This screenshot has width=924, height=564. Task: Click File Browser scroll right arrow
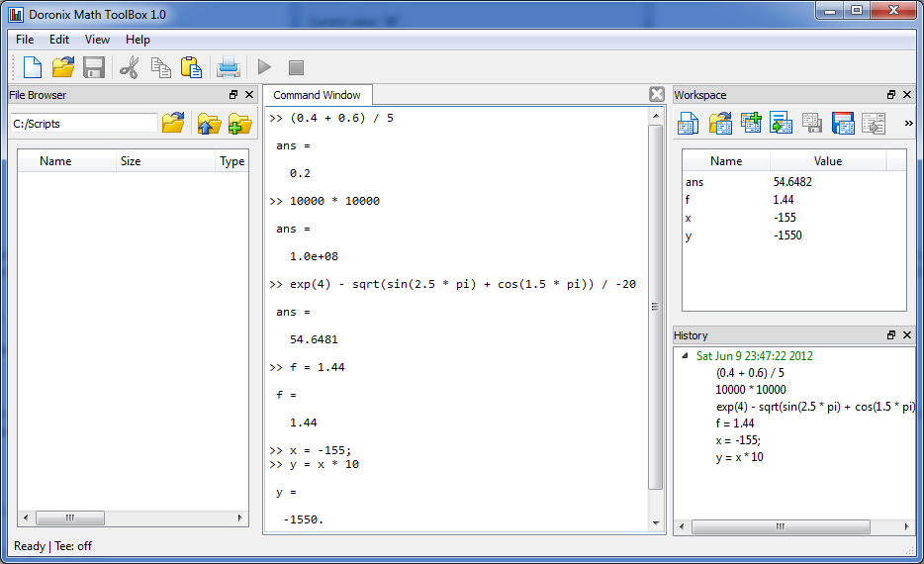point(239,518)
